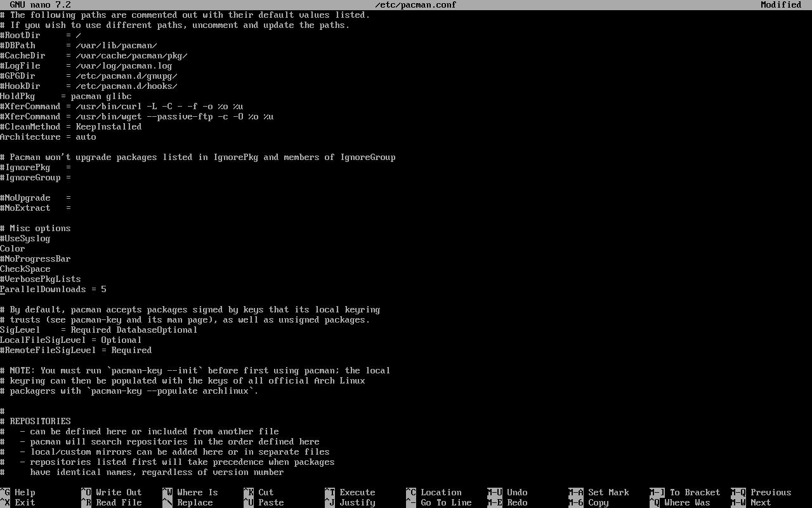
Task: Click the "# REPOSITORIES" heading comment
Action: 36,421
